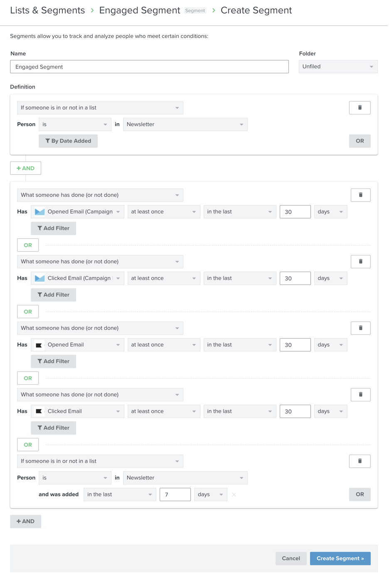Screen dimensions: 392x584
Task: Remove the 'and was added' date filter
Action: 234,495
